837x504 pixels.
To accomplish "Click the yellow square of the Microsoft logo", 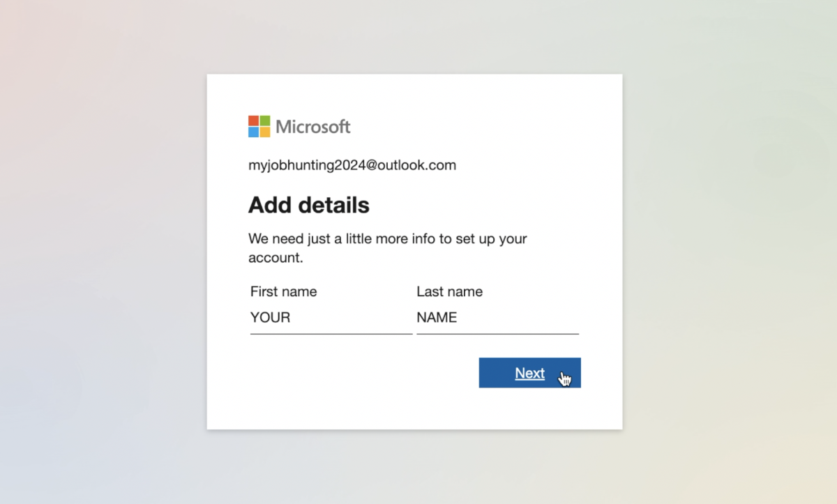I will coord(265,132).
